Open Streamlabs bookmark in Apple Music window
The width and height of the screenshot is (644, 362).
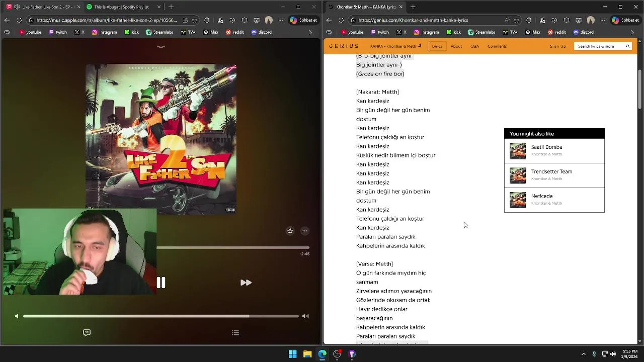pos(159,32)
